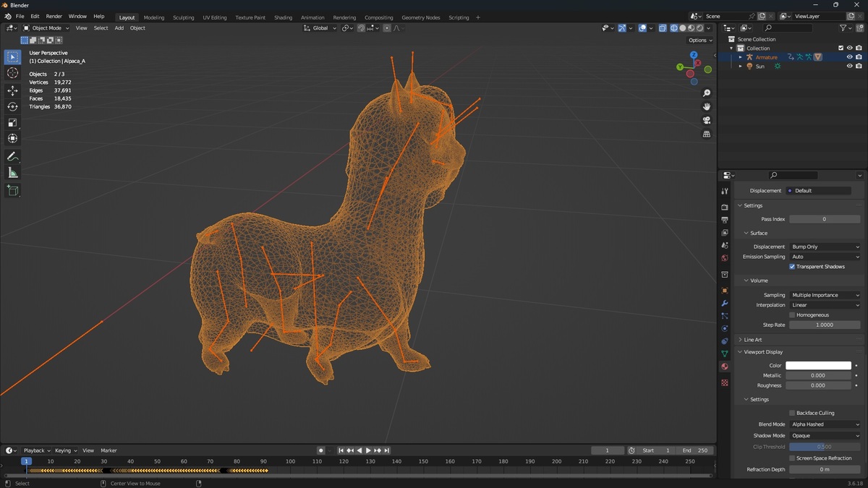The width and height of the screenshot is (868, 488).
Task: Open the Blend Mode dropdown
Action: 825,424
